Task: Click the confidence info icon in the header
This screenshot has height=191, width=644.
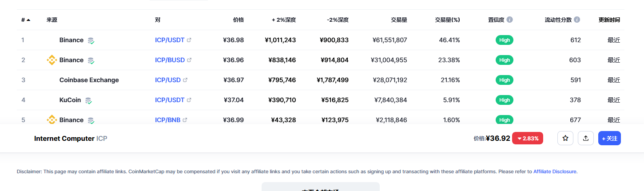Action: pos(509,20)
